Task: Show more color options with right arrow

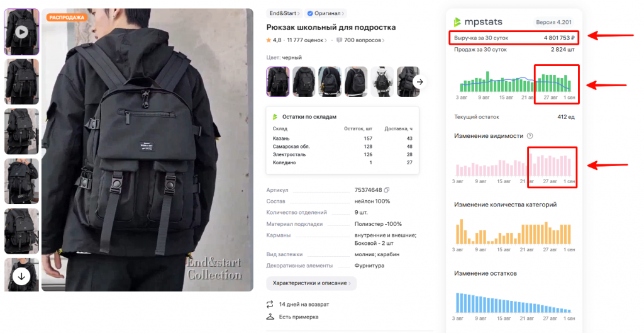Action: tap(420, 81)
